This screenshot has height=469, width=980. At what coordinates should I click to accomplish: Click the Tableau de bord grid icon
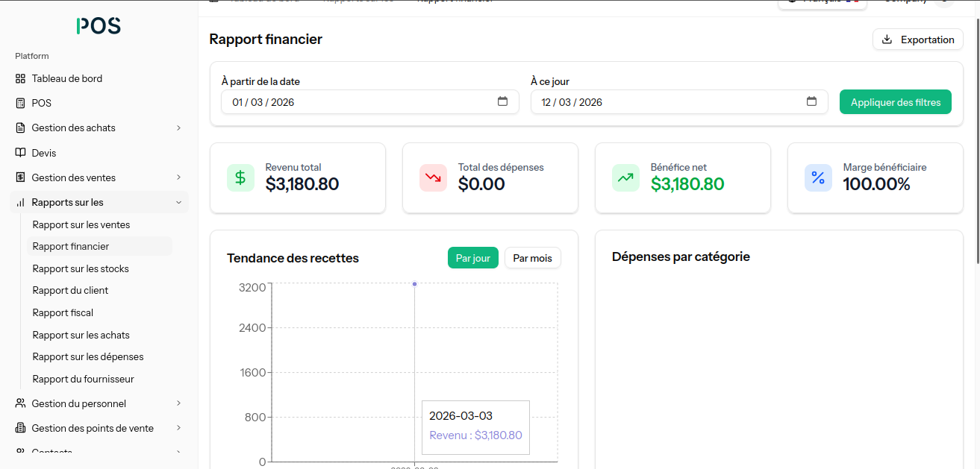click(x=20, y=78)
